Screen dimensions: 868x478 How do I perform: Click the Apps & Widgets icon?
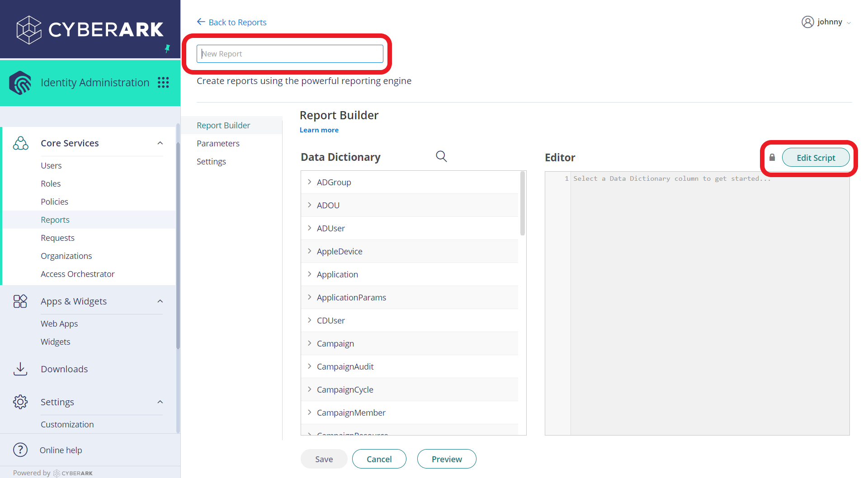coord(20,301)
